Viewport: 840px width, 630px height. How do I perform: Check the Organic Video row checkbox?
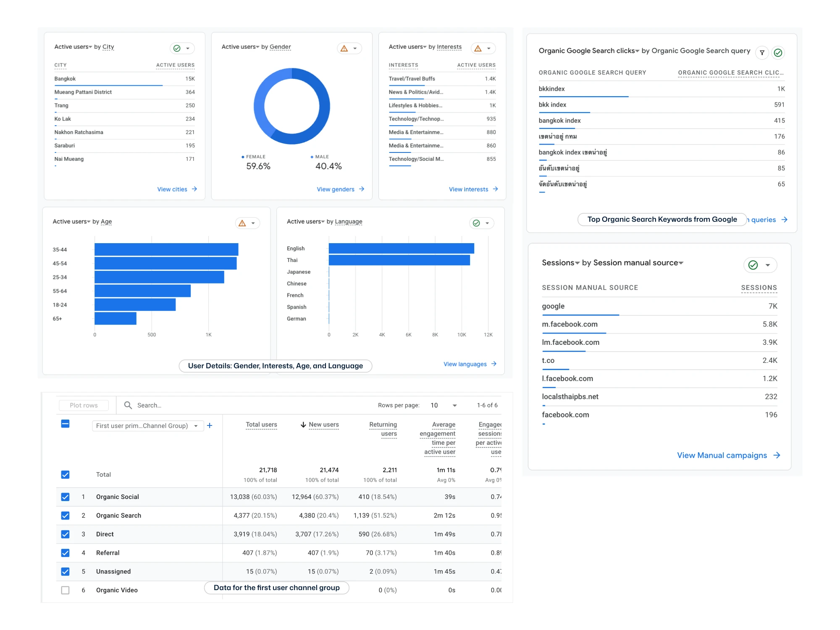(65, 590)
